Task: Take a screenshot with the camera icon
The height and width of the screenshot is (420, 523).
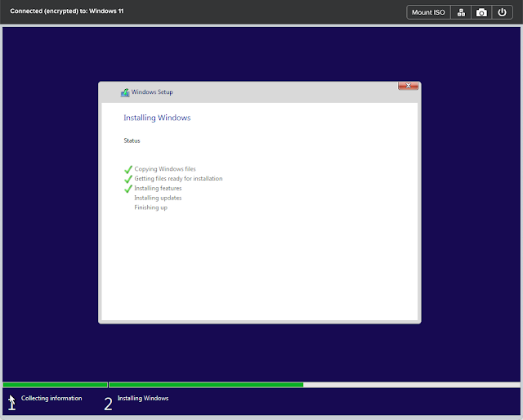Action: [x=481, y=12]
